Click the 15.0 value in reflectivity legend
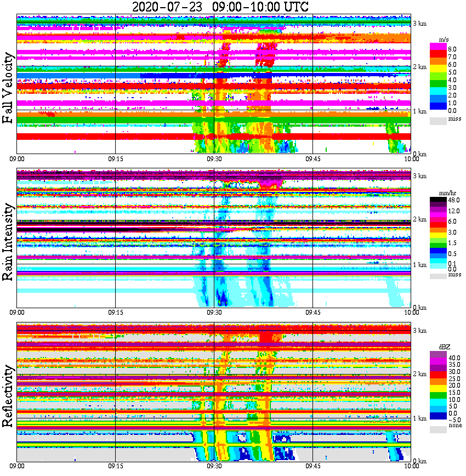 point(454,393)
